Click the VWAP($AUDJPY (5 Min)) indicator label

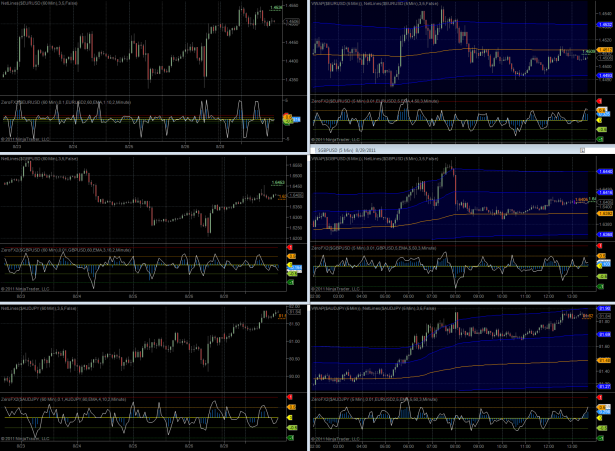[373, 308]
